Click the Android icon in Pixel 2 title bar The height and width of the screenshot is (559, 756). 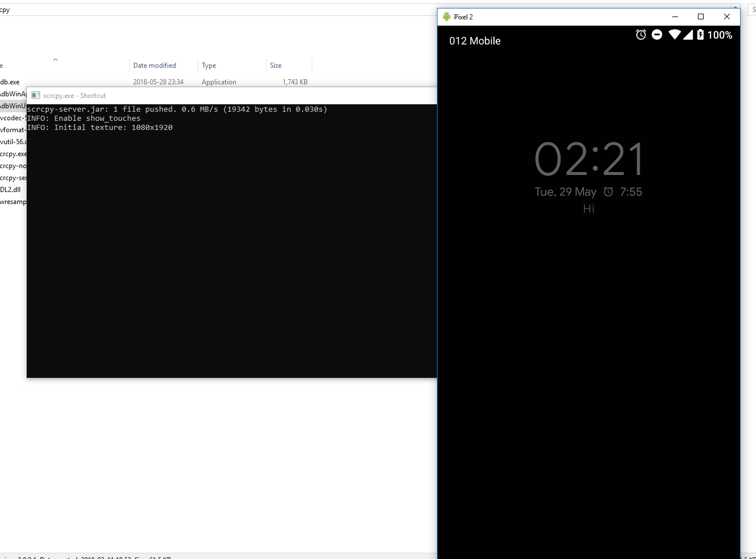(447, 17)
